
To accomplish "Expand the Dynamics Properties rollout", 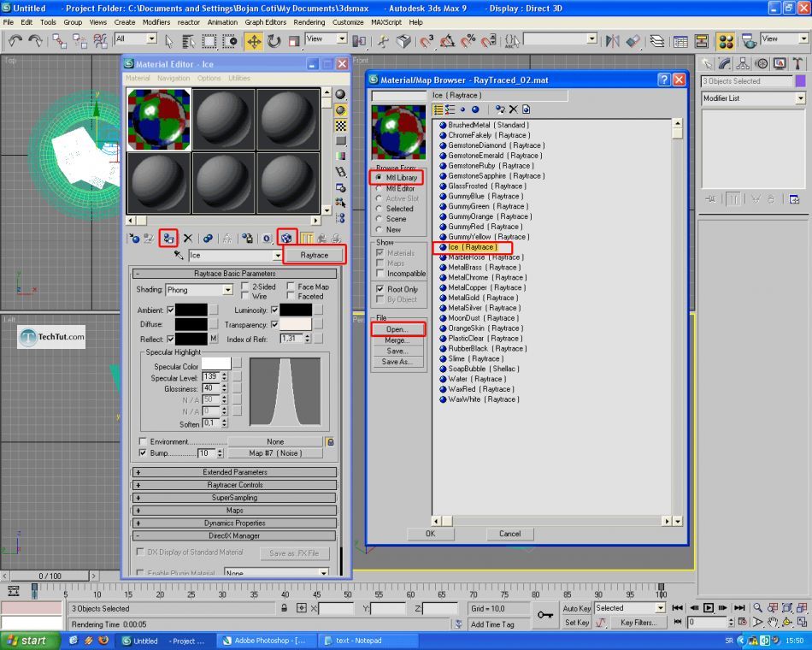I will pos(234,523).
